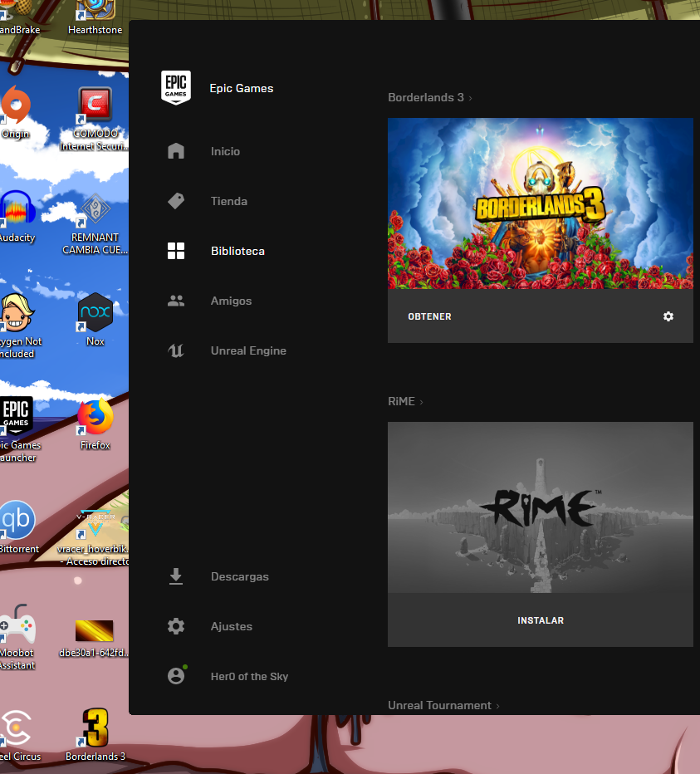Click the Ajustes gear icon in sidebar
This screenshot has height=774, width=700.
176,626
